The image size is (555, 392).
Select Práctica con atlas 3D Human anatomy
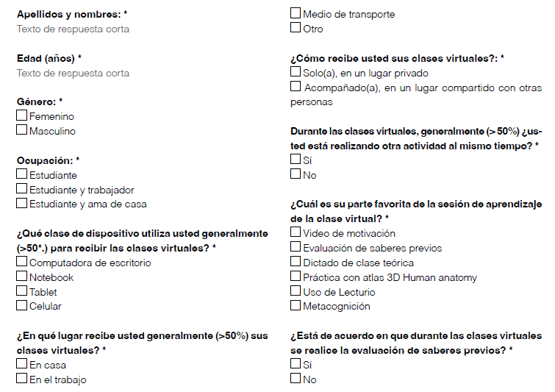(x=296, y=277)
